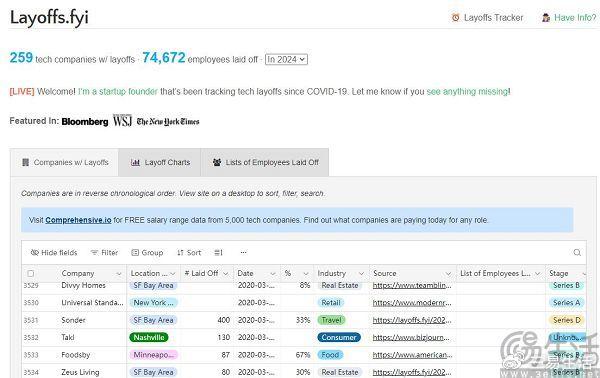
Task: Click the 400 laid off value
Action: [224, 320]
